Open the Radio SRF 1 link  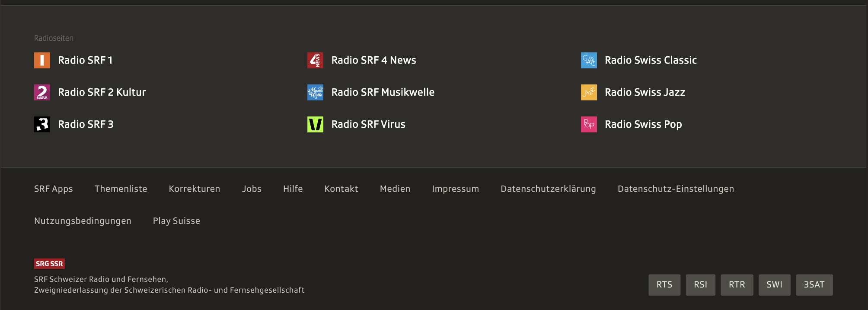click(x=85, y=60)
